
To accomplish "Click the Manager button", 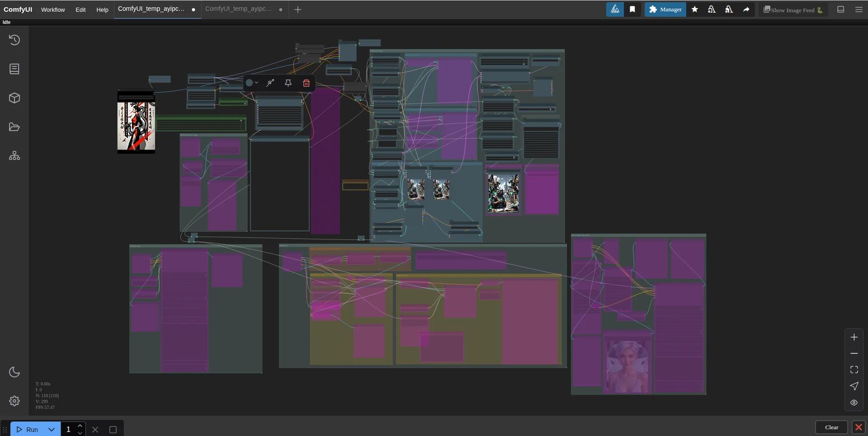I will click(665, 9).
